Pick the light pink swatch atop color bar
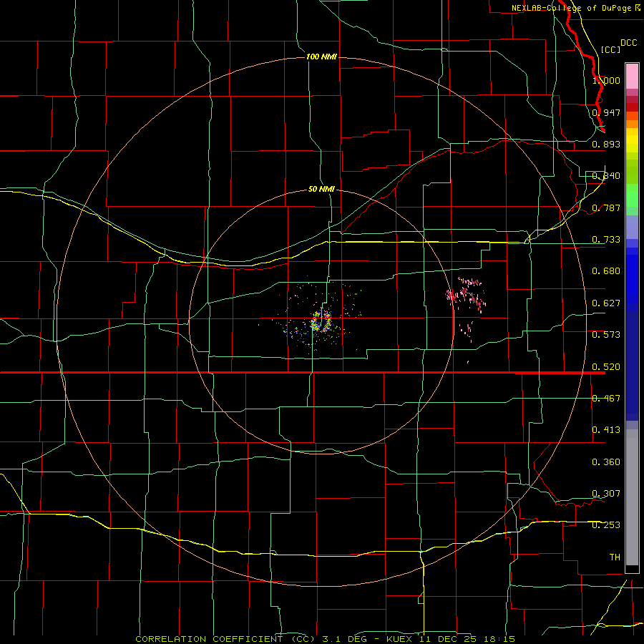The width and height of the screenshot is (644, 644). click(x=632, y=77)
